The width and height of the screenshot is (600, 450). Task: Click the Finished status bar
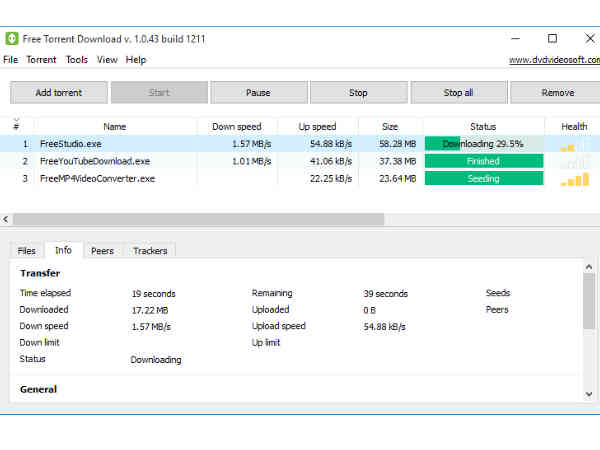click(x=484, y=161)
